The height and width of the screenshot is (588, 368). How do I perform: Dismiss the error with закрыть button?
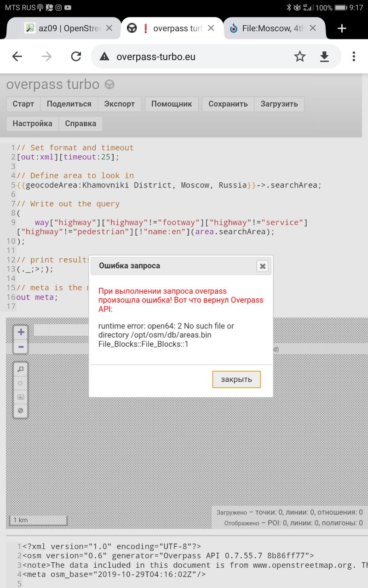[236, 379]
